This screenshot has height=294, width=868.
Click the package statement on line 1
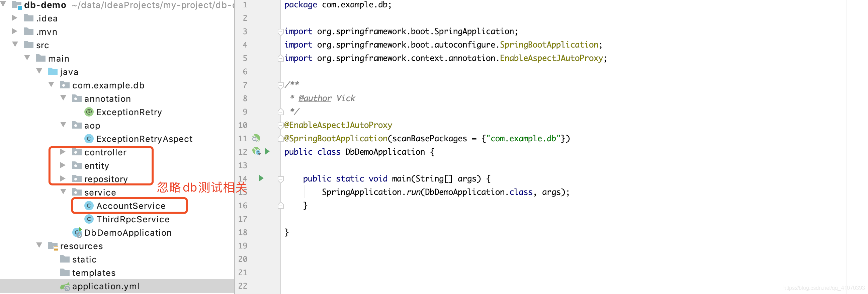click(x=338, y=5)
